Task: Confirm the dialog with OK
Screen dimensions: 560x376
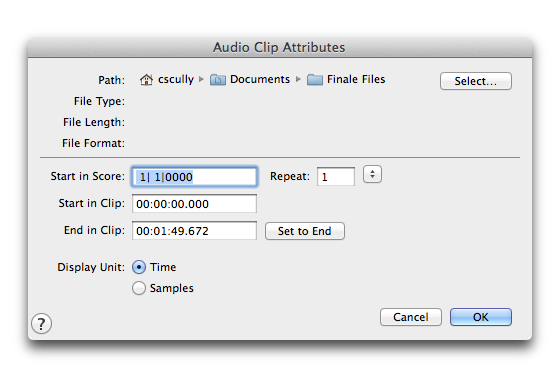Action: (481, 317)
